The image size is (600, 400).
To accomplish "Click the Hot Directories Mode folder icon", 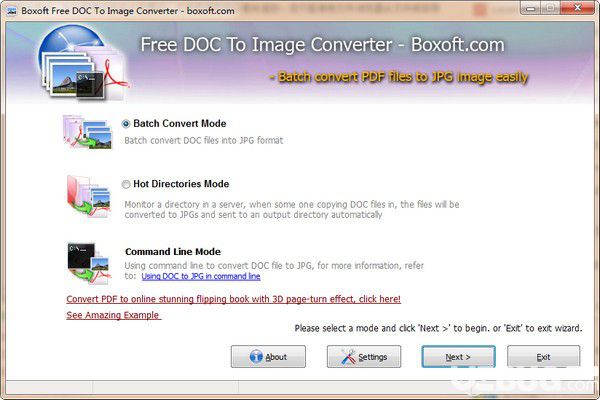I will point(89,196).
